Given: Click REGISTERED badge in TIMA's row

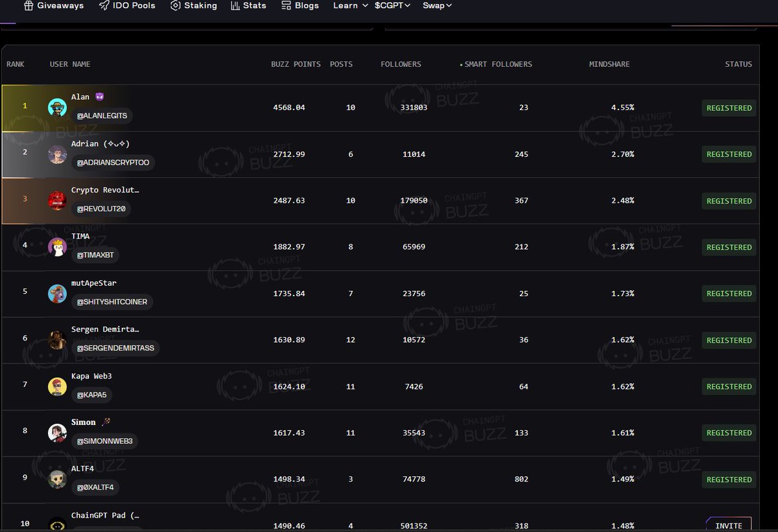Looking at the screenshot, I should coord(729,247).
